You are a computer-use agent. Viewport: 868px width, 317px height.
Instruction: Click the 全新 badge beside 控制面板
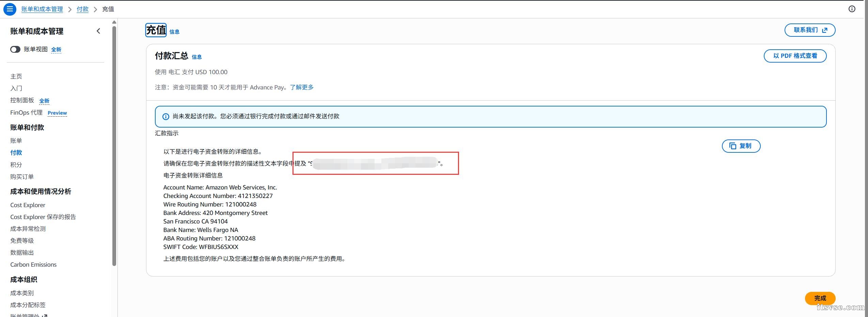[44, 101]
